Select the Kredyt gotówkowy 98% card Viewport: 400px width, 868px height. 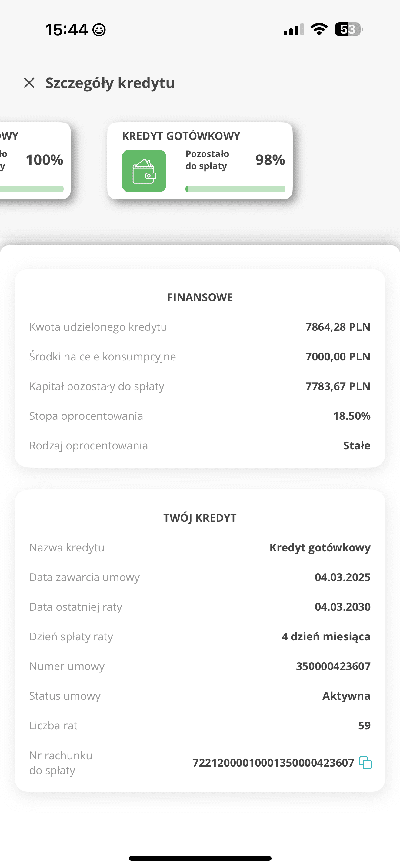click(x=200, y=161)
